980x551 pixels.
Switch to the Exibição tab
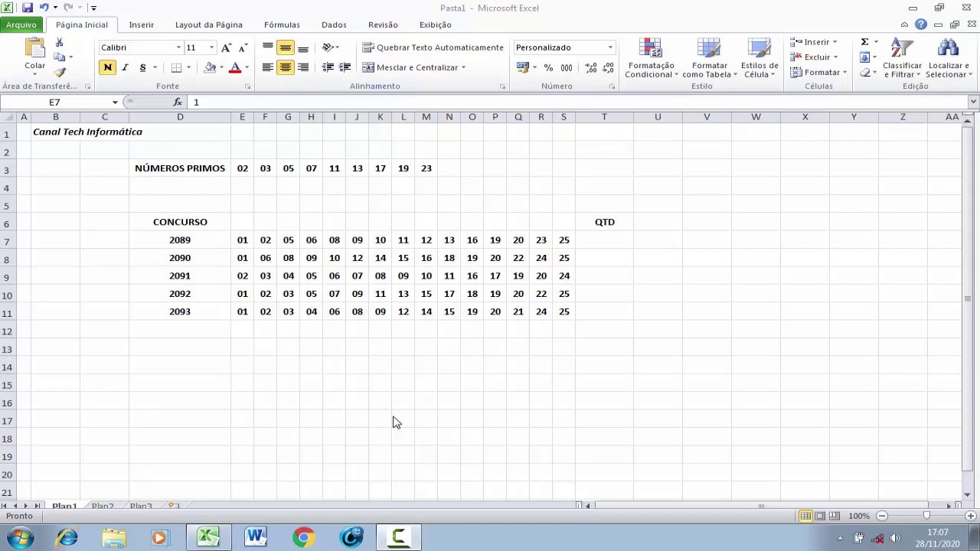point(435,24)
